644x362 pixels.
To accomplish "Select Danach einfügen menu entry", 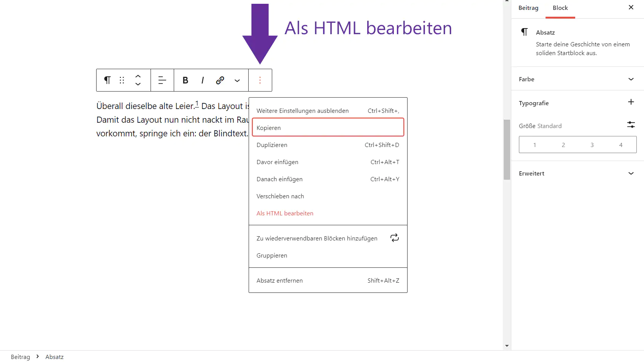I will (328, 179).
